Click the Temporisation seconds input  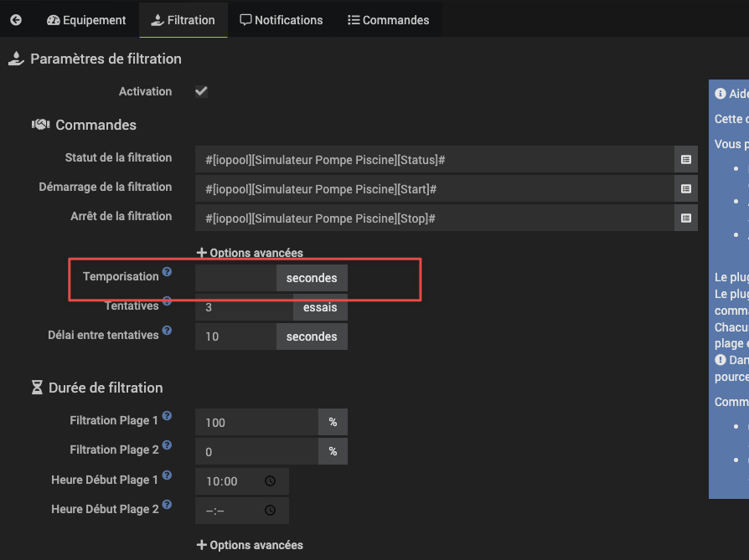pos(236,278)
